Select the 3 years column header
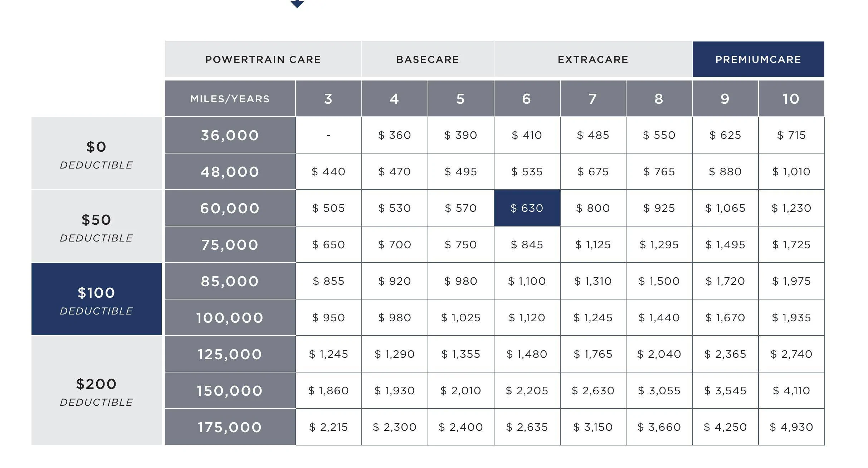Image resolution: width=868 pixels, height=468 pixels. [328, 98]
